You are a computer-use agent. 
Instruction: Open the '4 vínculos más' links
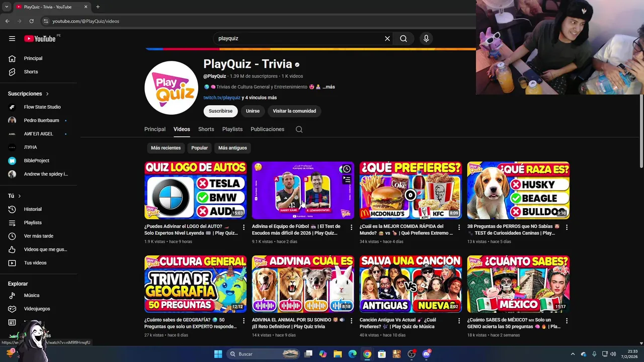tap(259, 98)
